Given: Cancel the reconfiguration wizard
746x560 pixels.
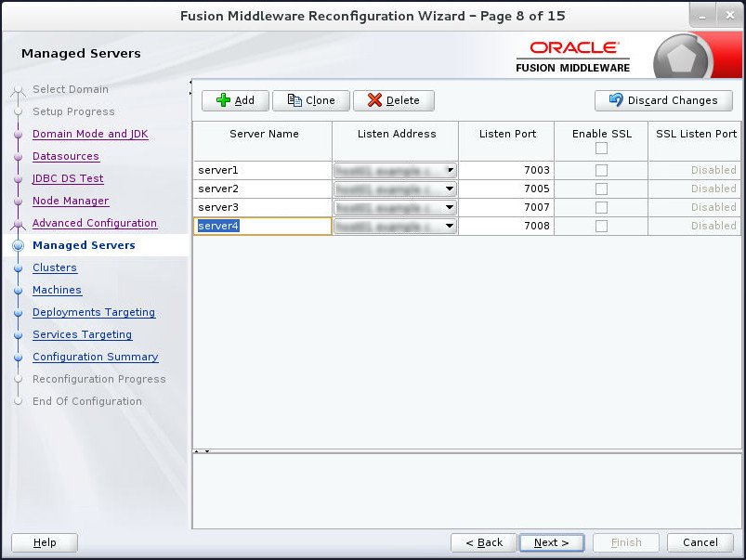Looking at the screenshot, I should [x=700, y=542].
